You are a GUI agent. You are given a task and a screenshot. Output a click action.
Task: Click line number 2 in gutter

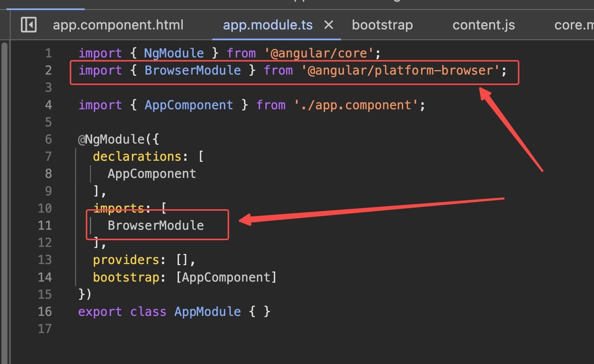[x=49, y=70]
